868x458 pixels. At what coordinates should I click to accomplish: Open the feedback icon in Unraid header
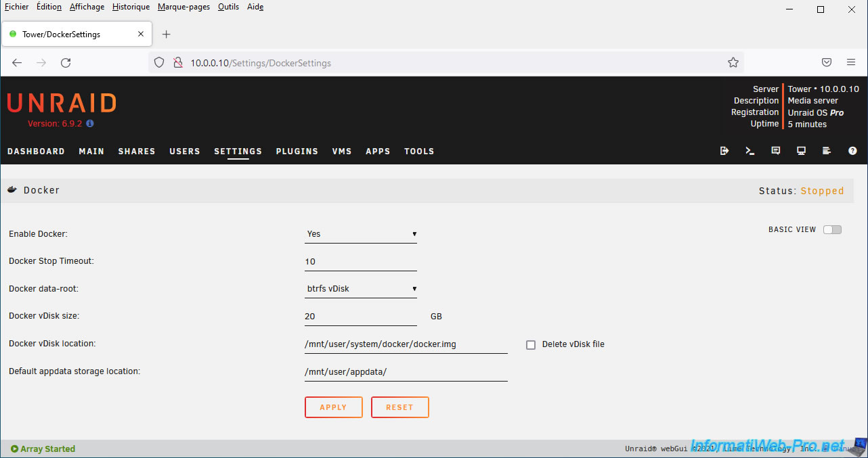click(776, 151)
